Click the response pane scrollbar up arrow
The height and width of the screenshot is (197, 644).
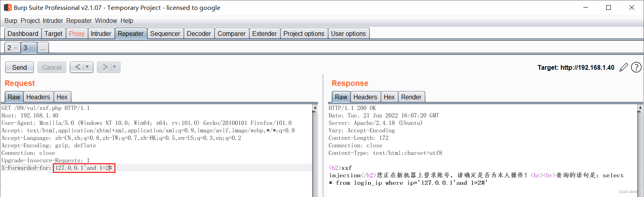click(640, 108)
